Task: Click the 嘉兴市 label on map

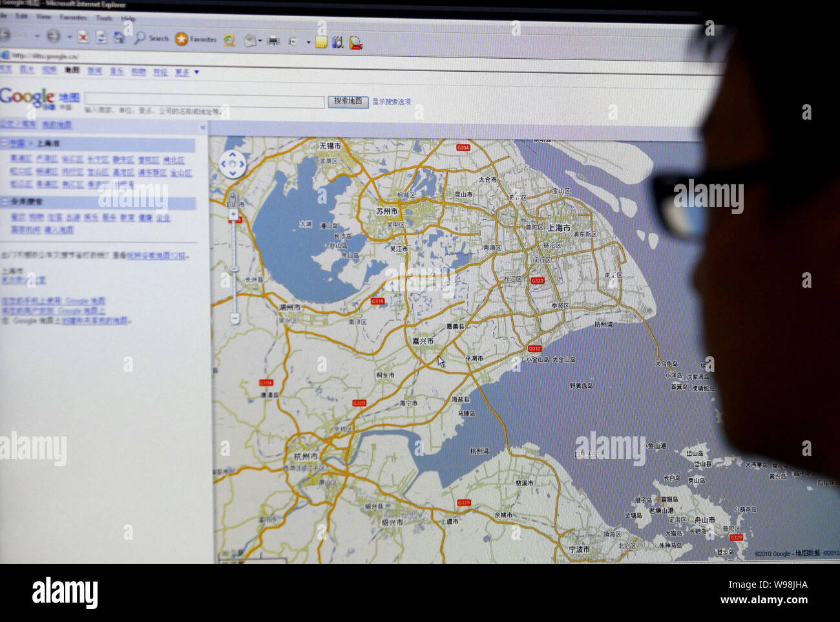Action: click(x=423, y=341)
